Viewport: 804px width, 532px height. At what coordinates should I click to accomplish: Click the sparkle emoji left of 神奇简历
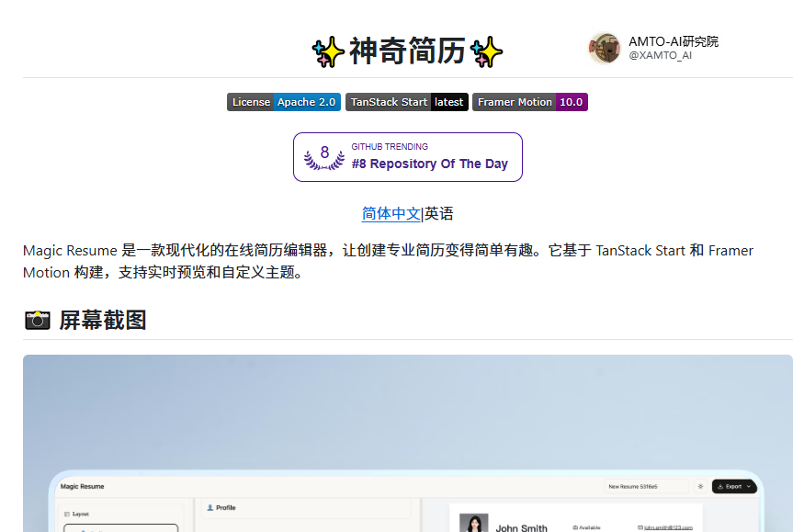328,51
